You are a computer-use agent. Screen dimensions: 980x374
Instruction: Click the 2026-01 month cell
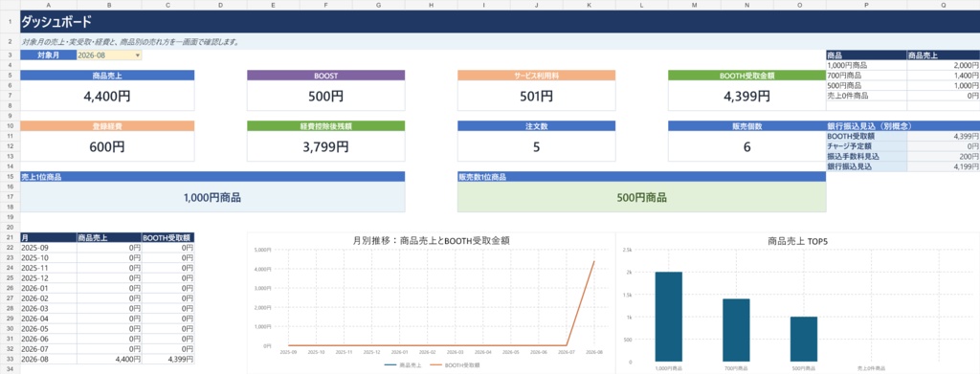[49, 288]
